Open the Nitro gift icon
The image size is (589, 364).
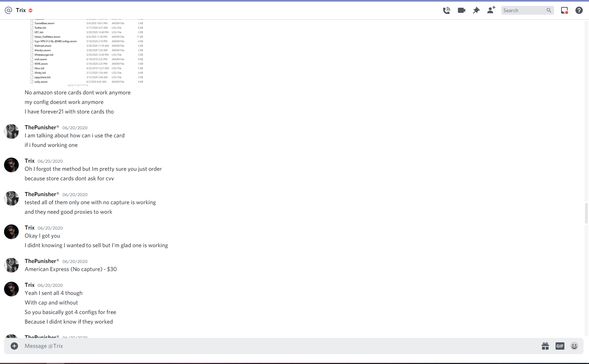545,346
